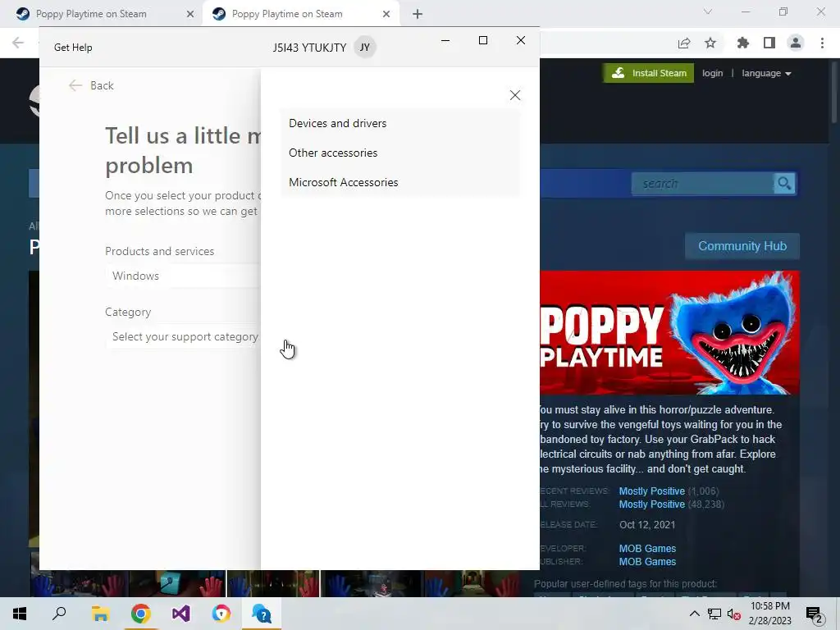Viewport: 840px width, 630px height.
Task: Click the publisher MOB Games link
Action: pos(647,561)
